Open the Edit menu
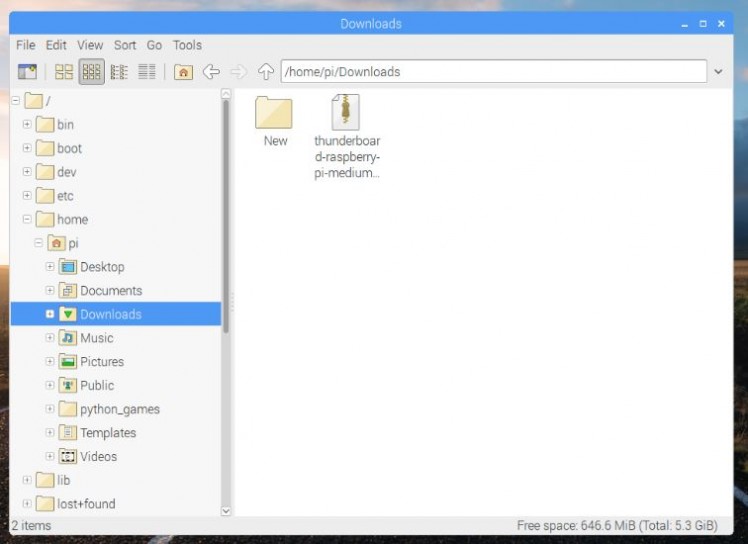The width and height of the screenshot is (748, 544). coord(56,45)
